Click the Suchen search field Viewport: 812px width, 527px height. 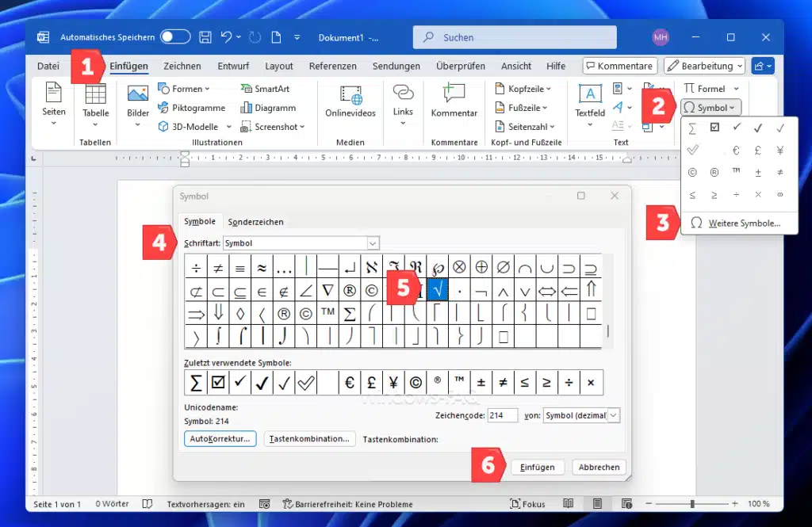515,37
